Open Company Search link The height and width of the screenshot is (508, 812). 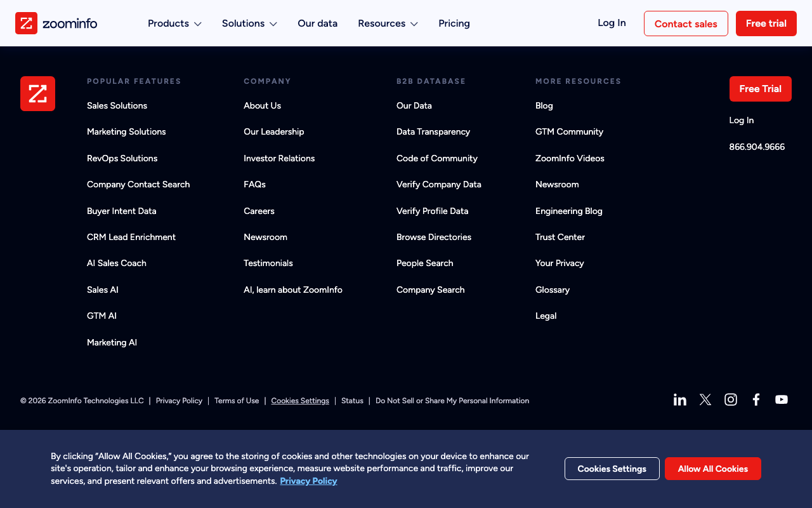431,290
